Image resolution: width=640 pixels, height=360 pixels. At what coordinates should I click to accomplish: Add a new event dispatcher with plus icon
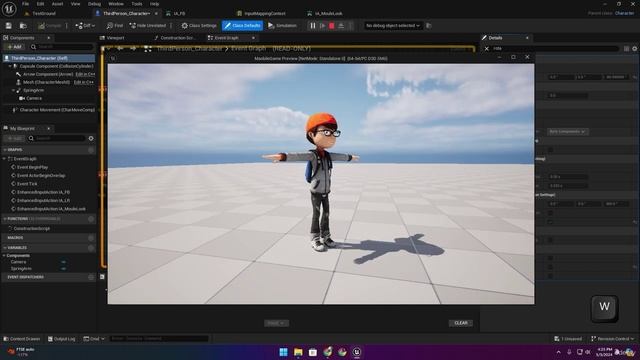(x=91, y=277)
